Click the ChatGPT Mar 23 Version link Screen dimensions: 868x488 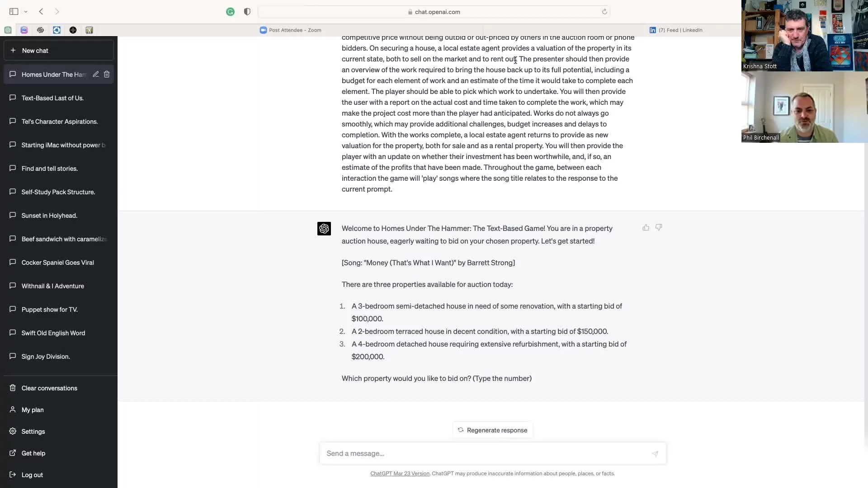(x=400, y=473)
